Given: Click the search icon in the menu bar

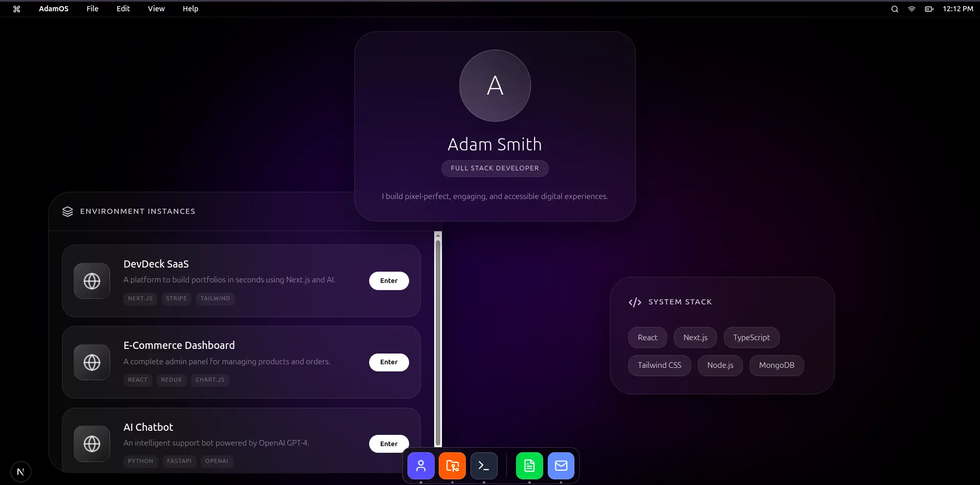Looking at the screenshot, I should (894, 9).
